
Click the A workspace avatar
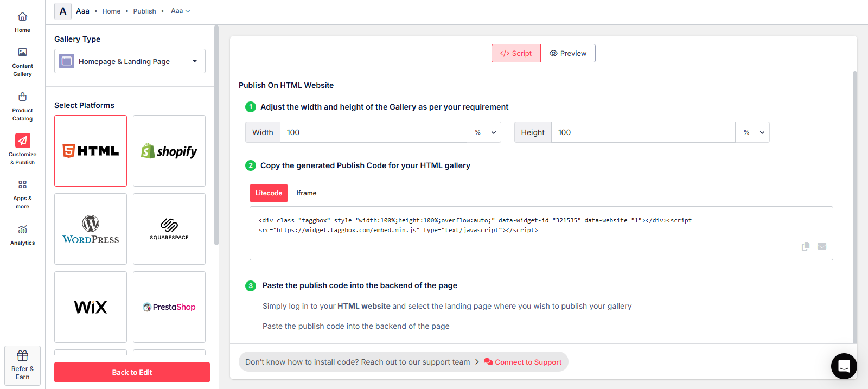(63, 11)
